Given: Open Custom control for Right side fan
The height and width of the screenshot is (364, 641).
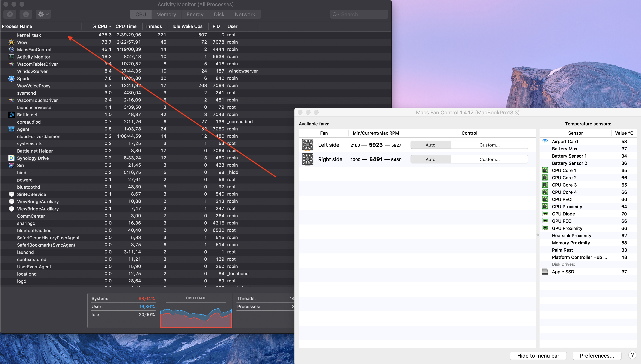Looking at the screenshot, I should pyautogui.click(x=490, y=160).
